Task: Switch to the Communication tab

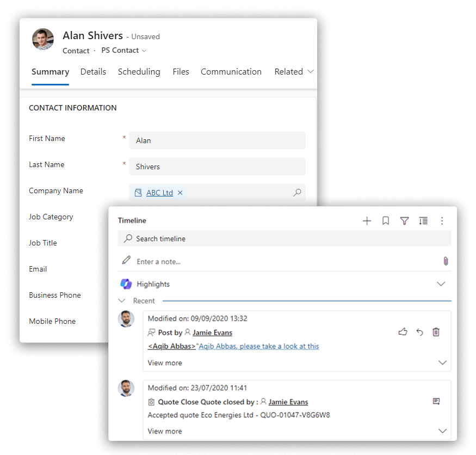Action: (231, 72)
